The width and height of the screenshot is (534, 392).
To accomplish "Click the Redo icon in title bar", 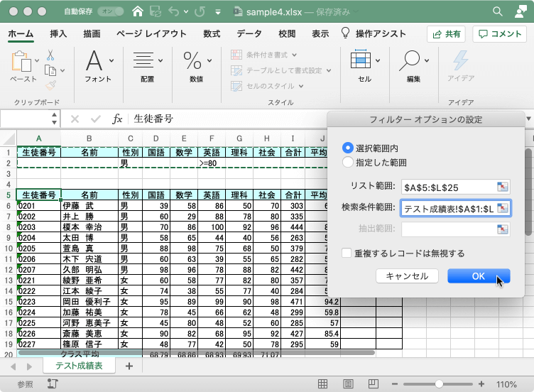I will (200, 11).
